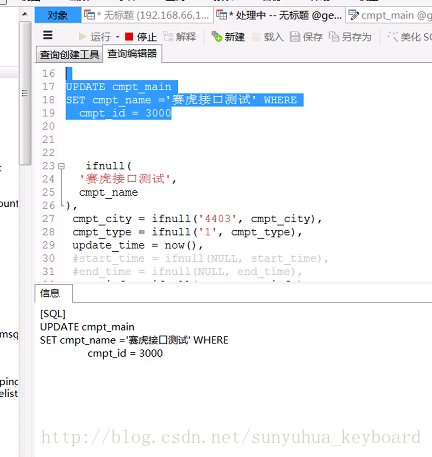Image resolution: width=432 pixels, height=457 pixels.
Task: Click the line 18 SET cmpt_name text
Action: 181,100
